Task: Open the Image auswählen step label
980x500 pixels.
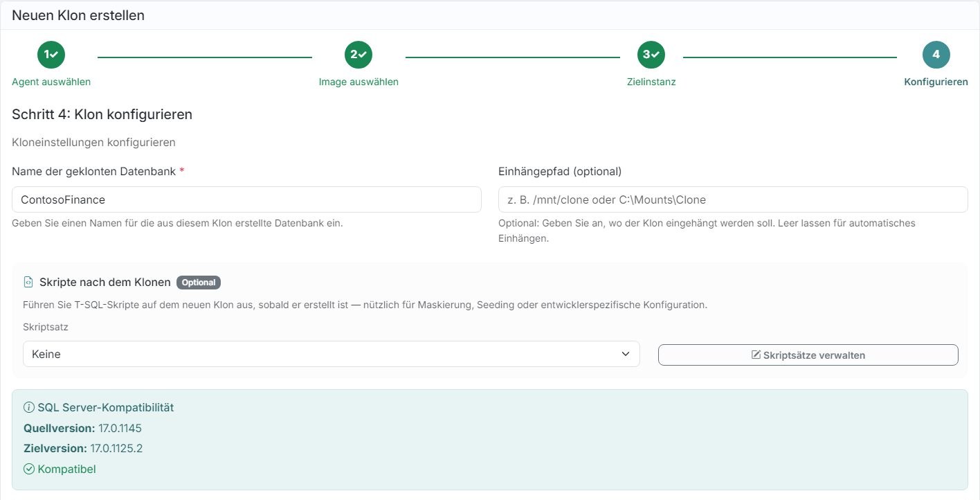Action: [x=359, y=82]
